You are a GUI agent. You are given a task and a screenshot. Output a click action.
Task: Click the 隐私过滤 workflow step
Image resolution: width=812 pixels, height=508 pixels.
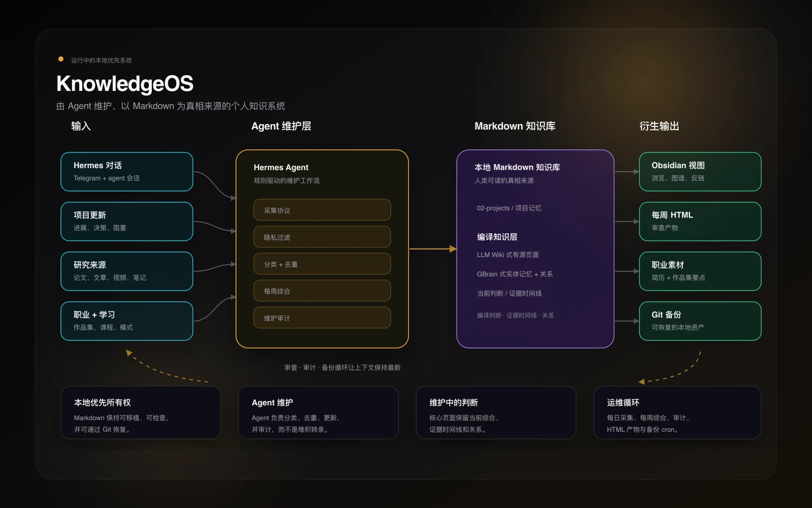click(322, 237)
